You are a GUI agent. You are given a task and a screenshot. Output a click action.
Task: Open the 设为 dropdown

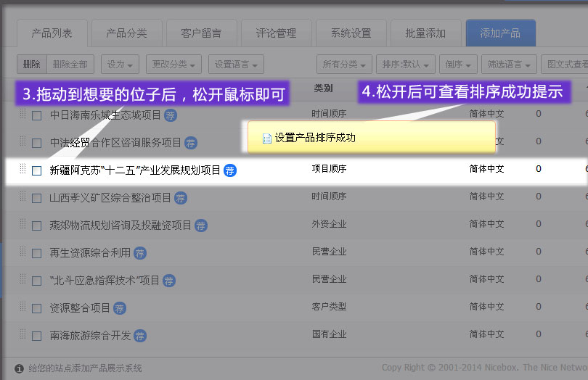tap(120, 65)
